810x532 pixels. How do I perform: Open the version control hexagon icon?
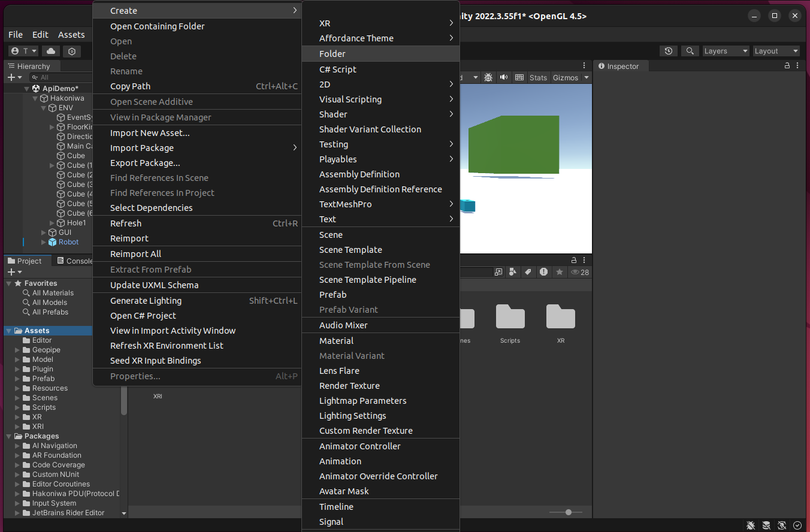tap(72, 52)
